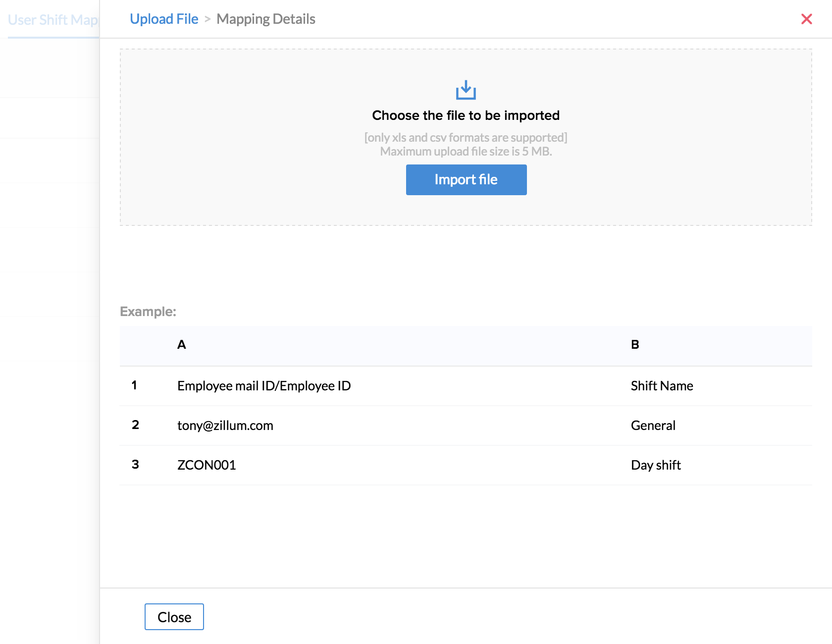Click the Close button at the bottom

click(174, 617)
